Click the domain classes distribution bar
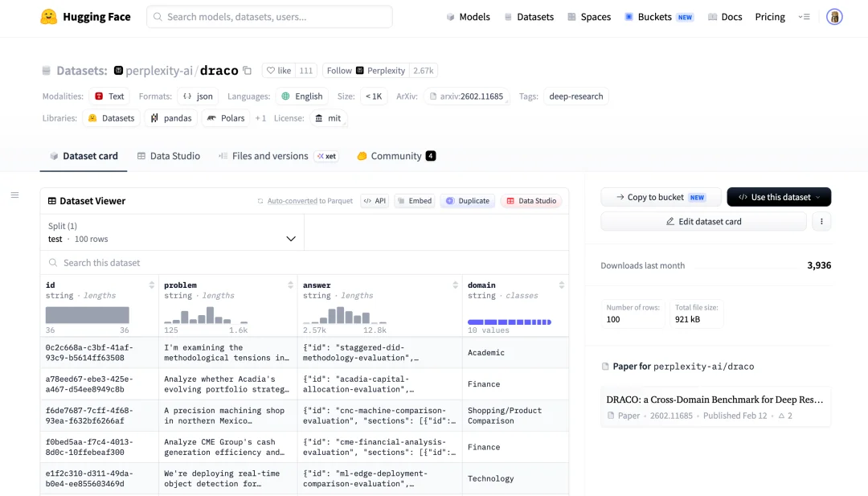 point(510,322)
